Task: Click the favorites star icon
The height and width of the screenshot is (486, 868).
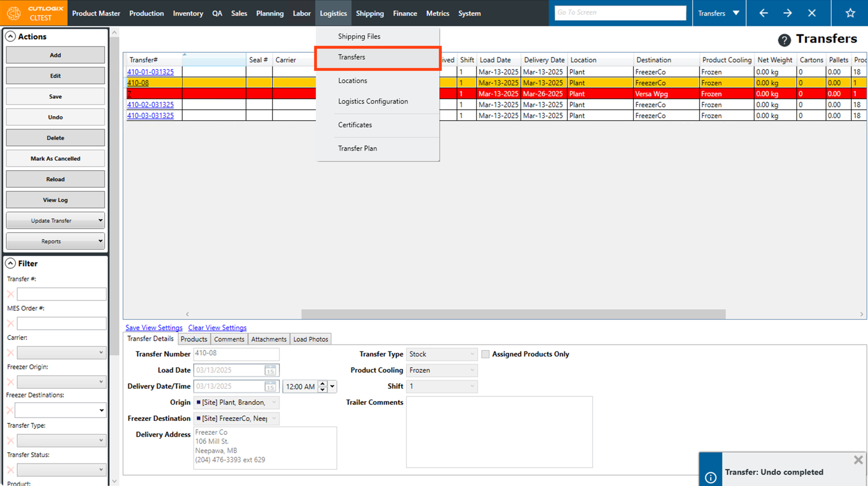Action: [850, 13]
